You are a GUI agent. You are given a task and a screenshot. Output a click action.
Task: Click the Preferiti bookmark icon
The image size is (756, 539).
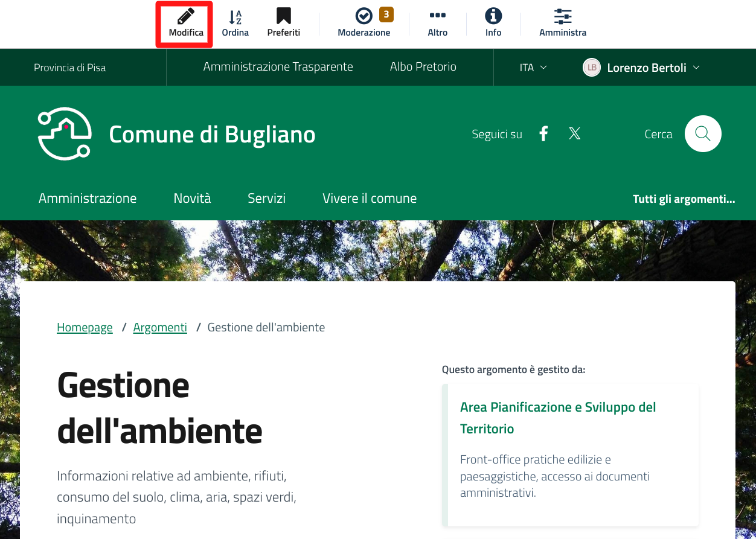point(283,17)
